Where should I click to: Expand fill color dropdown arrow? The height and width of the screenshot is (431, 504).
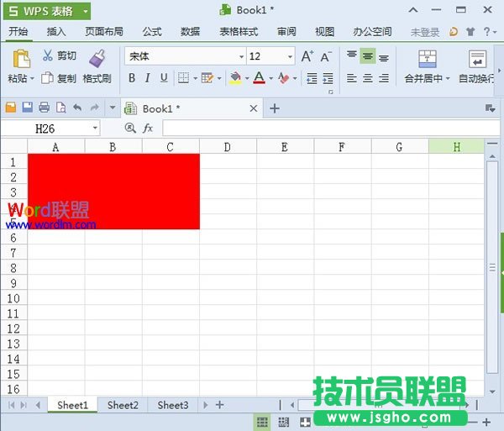coord(247,78)
